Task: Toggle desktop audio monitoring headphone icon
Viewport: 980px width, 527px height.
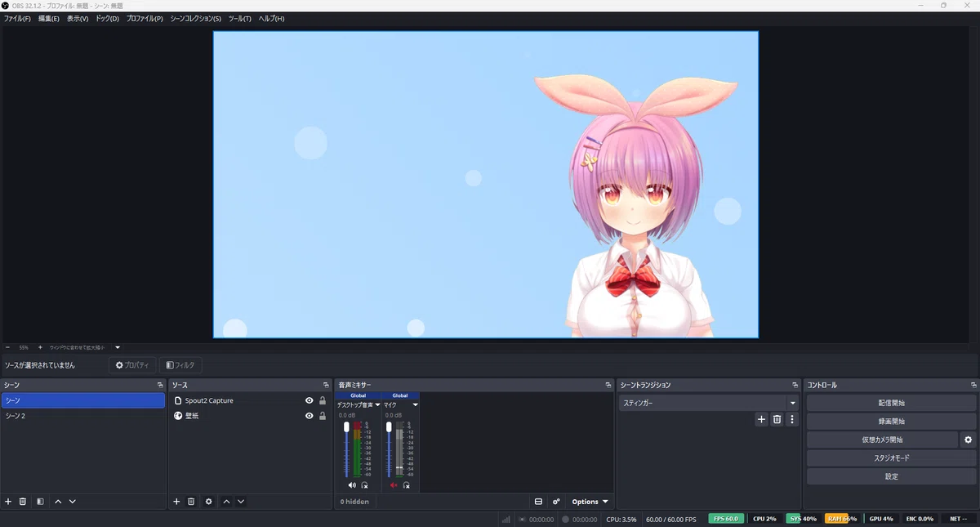Action: point(364,485)
